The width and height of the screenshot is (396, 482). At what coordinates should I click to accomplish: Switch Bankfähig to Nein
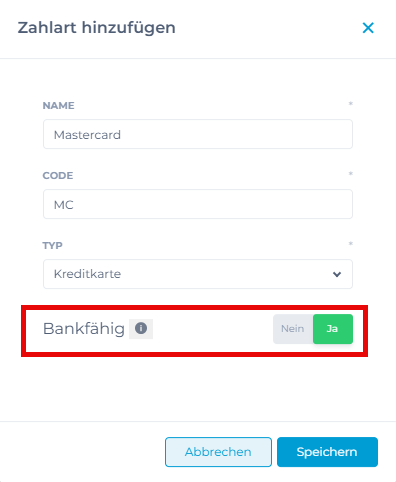tap(293, 329)
